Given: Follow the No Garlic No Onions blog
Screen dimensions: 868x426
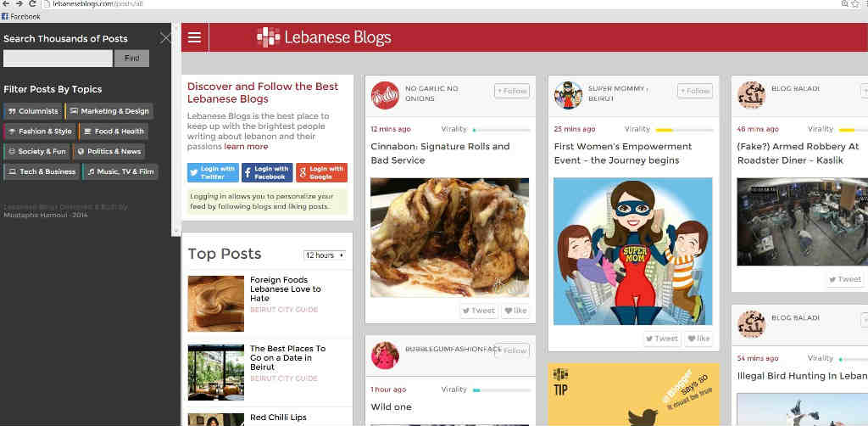Looking at the screenshot, I should pos(511,91).
